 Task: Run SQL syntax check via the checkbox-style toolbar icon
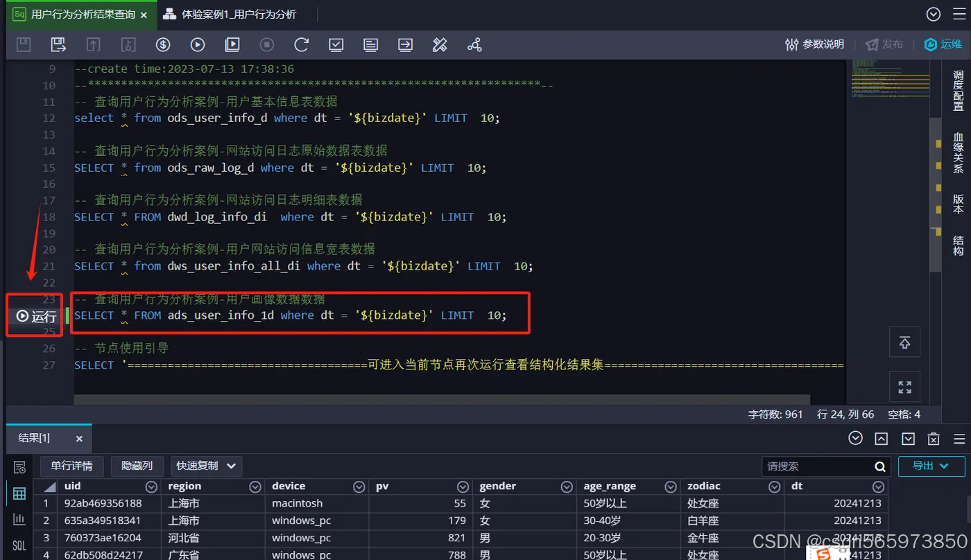pyautogui.click(x=336, y=44)
